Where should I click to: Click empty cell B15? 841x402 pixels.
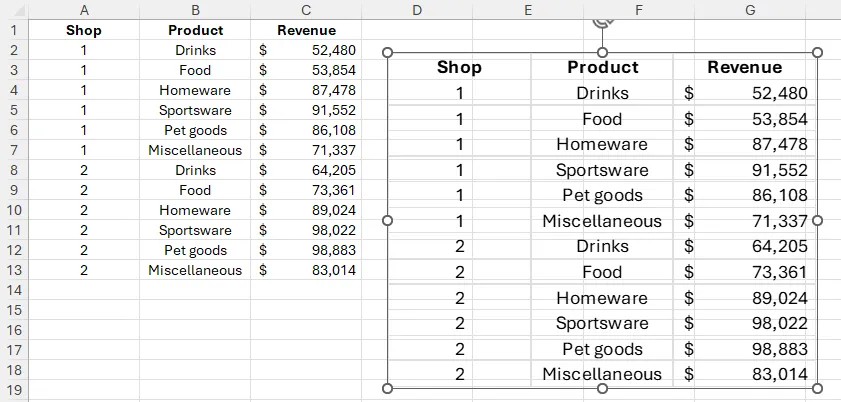pos(195,310)
